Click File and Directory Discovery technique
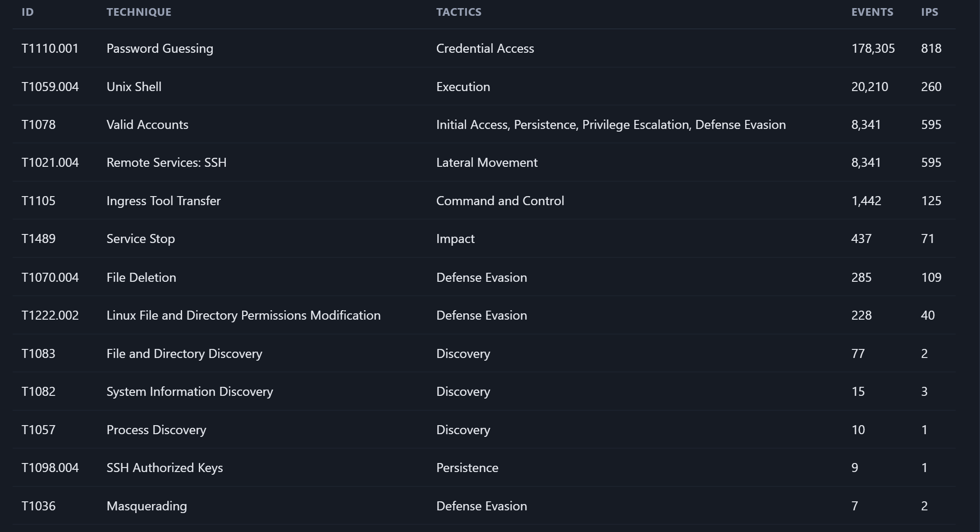 pos(184,353)
